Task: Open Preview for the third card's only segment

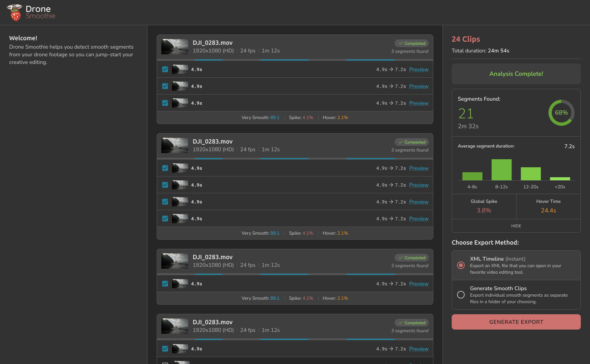Action: [418, 284]
